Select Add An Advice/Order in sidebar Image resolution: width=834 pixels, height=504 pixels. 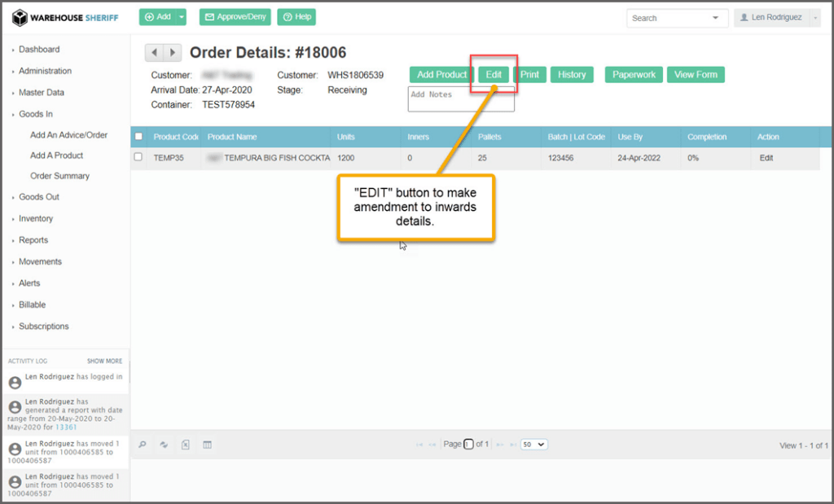pyautogui.click(x=68, y=135)
